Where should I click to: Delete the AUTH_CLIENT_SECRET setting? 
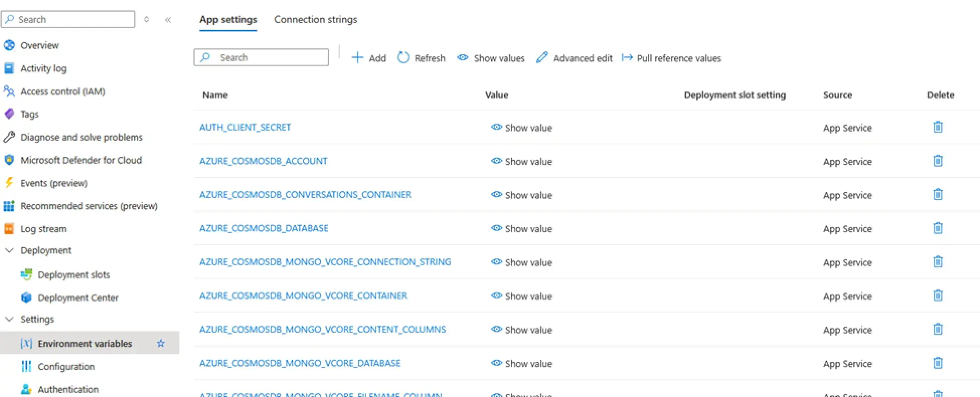(938, 127)
